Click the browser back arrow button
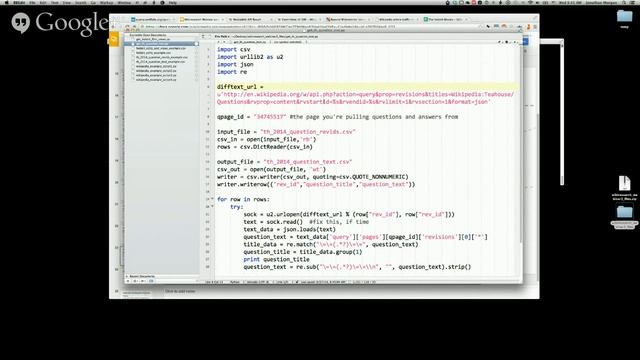The image size is (640, 360). [x=113, y=27]
